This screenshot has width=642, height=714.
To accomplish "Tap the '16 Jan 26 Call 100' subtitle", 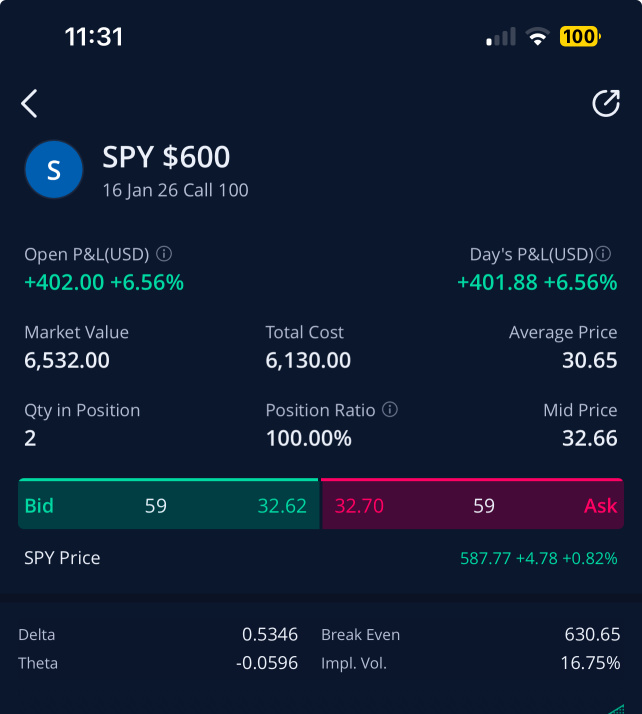I will tap(175, 190).
